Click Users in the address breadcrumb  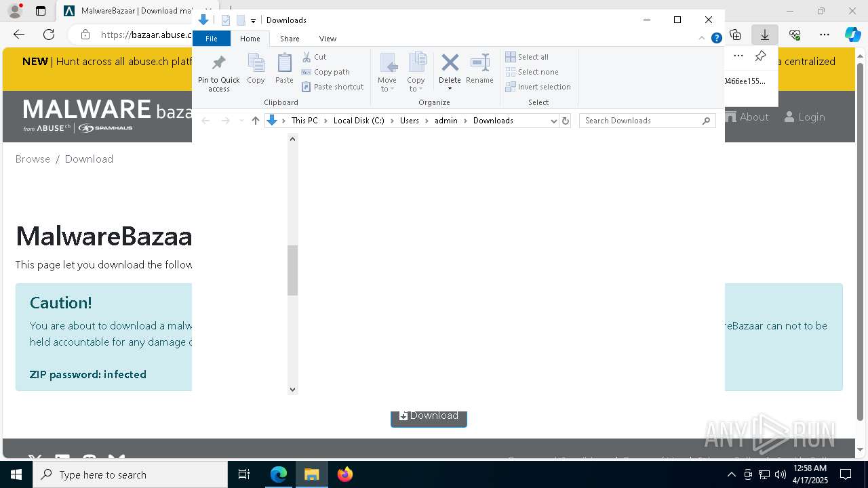tap(410, 121)
